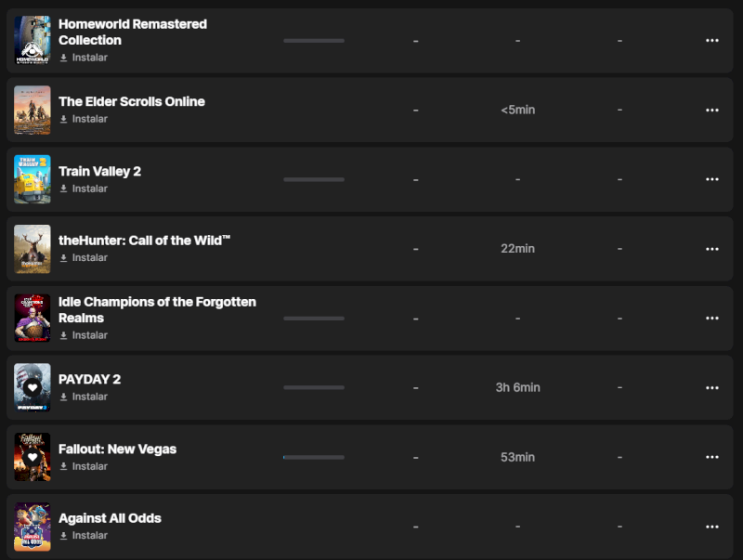This screenshot has height=560, width=743.
Task: Expand options menu for Idle Champions
Action: [x=712, y=319]
